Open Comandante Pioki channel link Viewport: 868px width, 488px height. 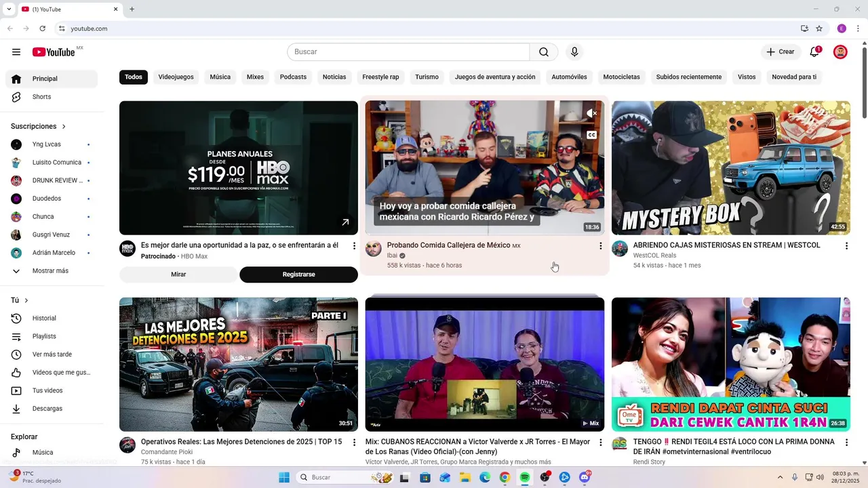coord(167,452)
